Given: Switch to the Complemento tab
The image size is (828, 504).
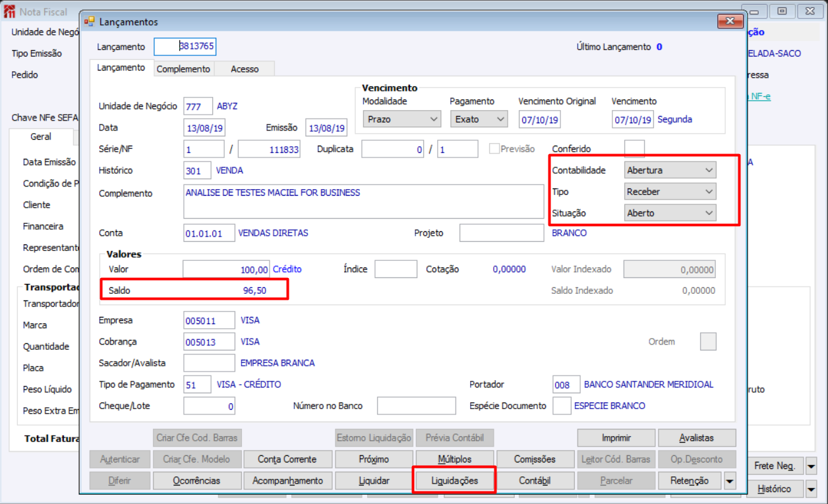Looking at the screenshot, I should (183, 69).
